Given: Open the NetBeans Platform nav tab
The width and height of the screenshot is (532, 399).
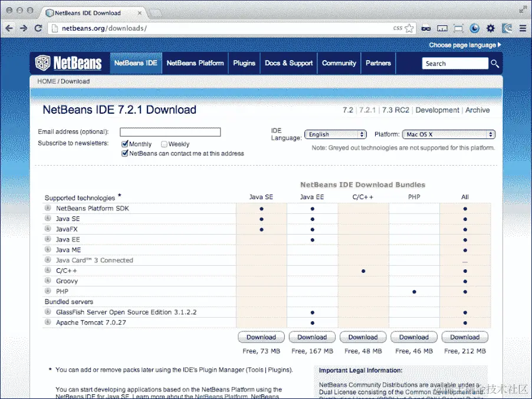Looking at the screenshot, I should click(x=195, y=63).
